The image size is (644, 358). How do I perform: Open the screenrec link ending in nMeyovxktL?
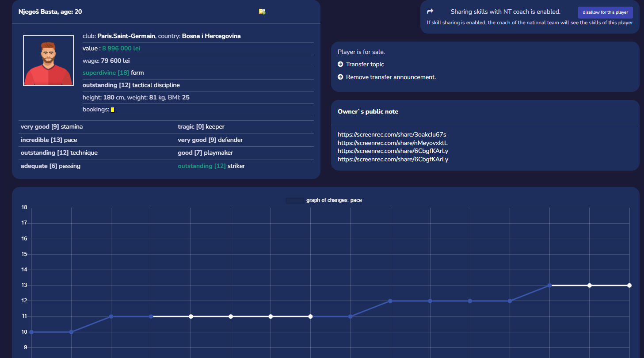392,143
